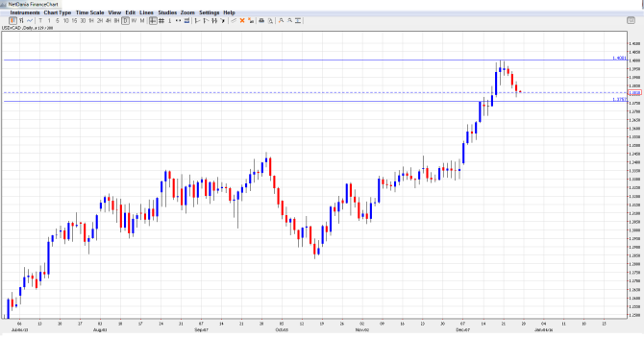Switch to Monthly (M) time scale
The image size is (644, 362).
(142, 20)
